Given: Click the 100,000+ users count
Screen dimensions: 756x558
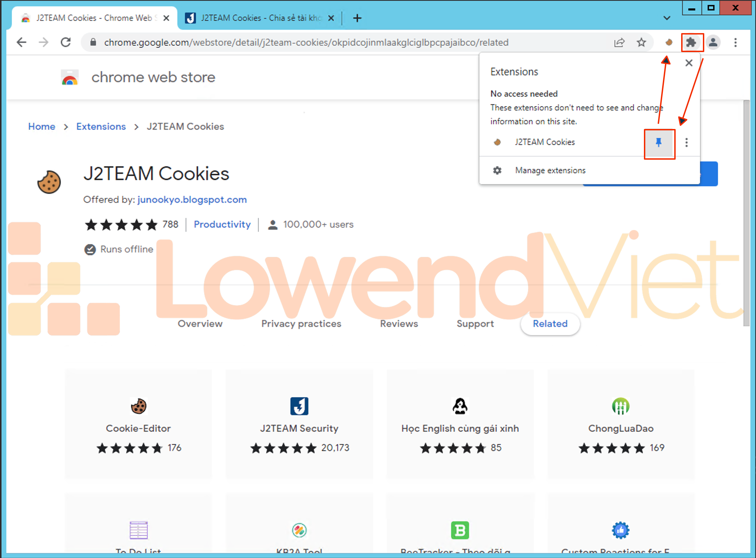Looking at the screenshot, I should tap(318, 225).
